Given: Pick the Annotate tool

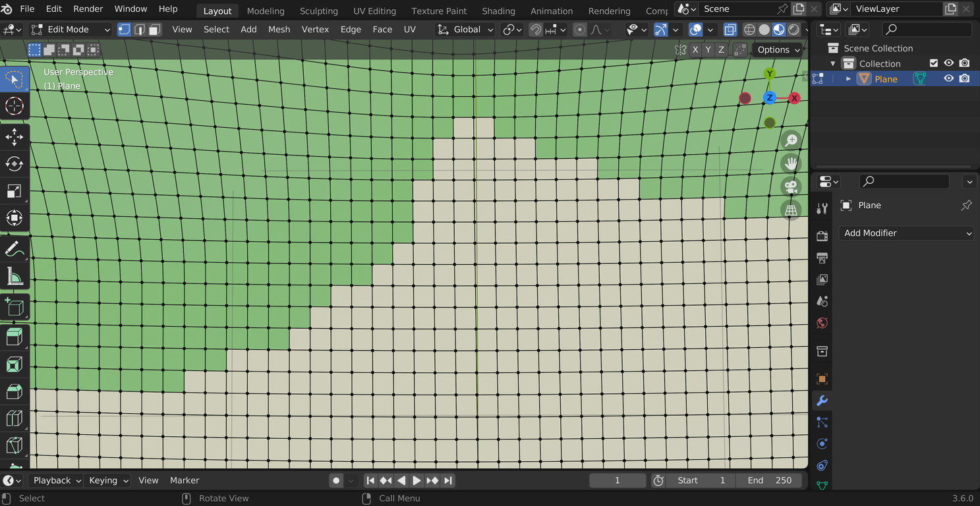Looking at the screenshot, I should pyautogui.click(x=14, y=249).
